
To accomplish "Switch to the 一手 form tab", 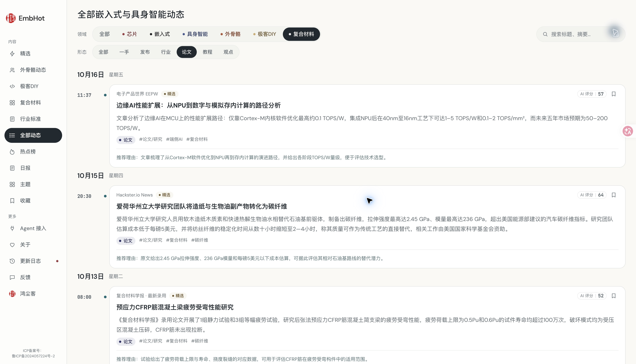I will (x=124, y=52).
